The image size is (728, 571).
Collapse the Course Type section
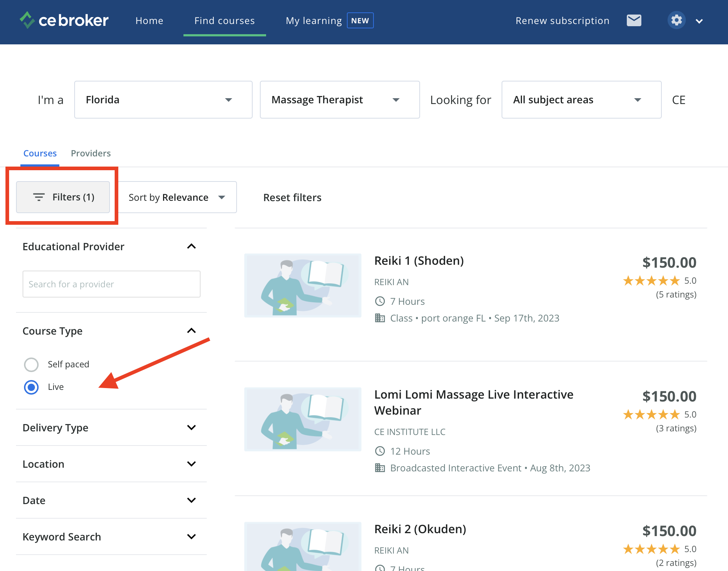point(191,331)
